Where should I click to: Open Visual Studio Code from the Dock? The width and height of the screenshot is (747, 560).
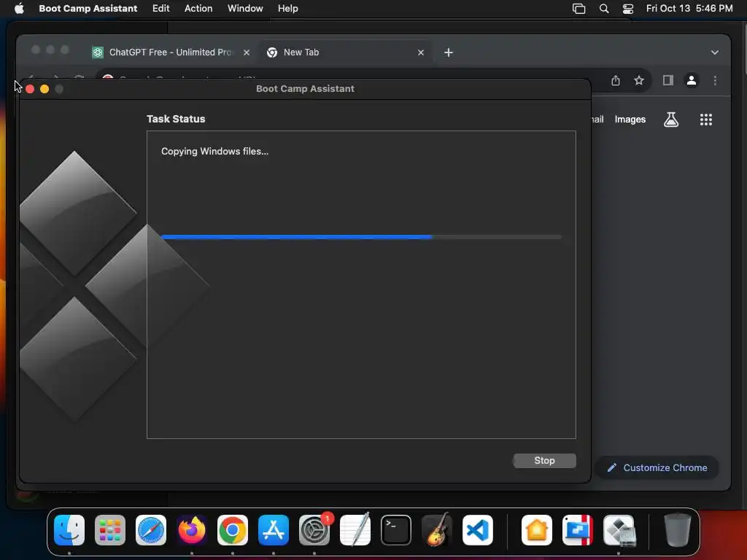[x=477, y=530]
